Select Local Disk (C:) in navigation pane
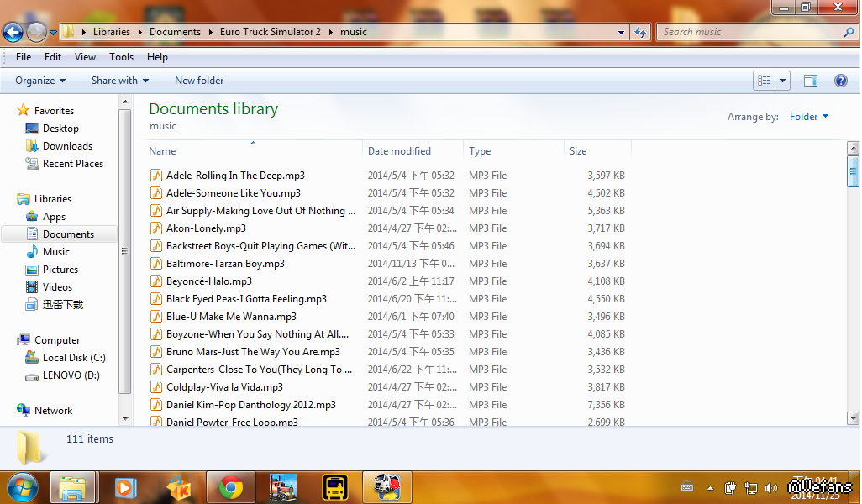862x504 pixels. point(74,358)
